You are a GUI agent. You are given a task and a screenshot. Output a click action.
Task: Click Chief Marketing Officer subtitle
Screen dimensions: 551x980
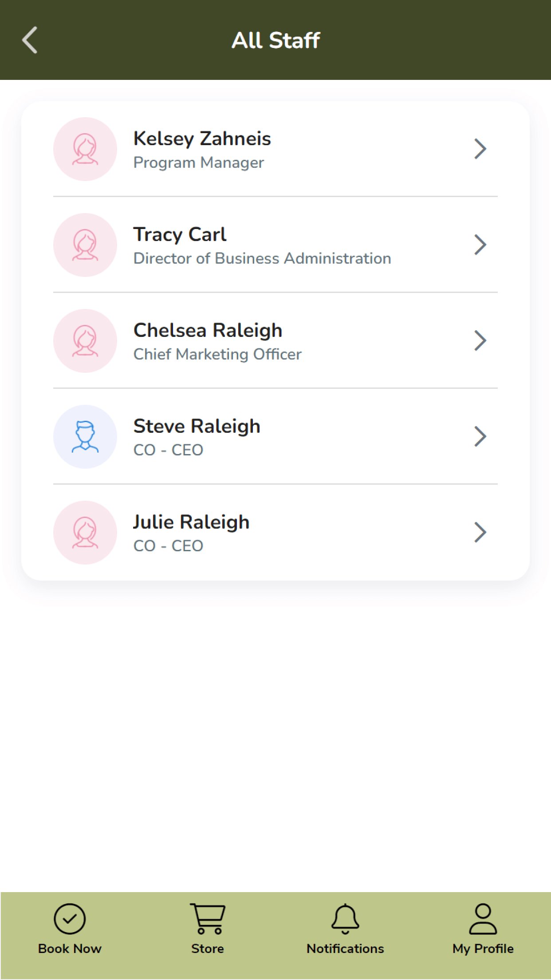coord(217,354)
